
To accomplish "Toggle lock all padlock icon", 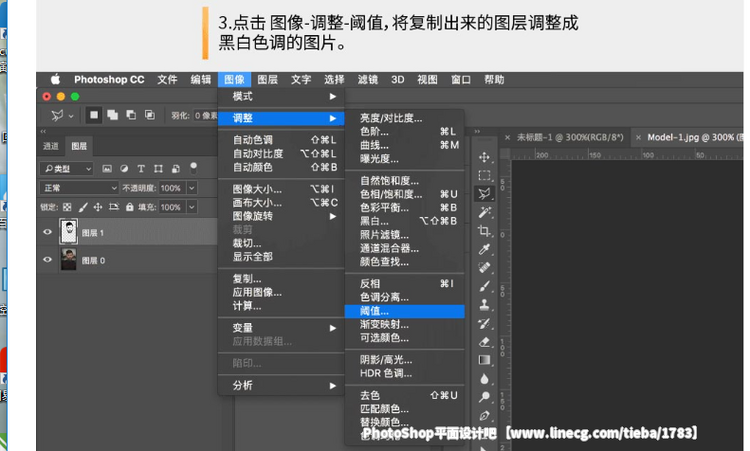I will click(x=129, y=207).
